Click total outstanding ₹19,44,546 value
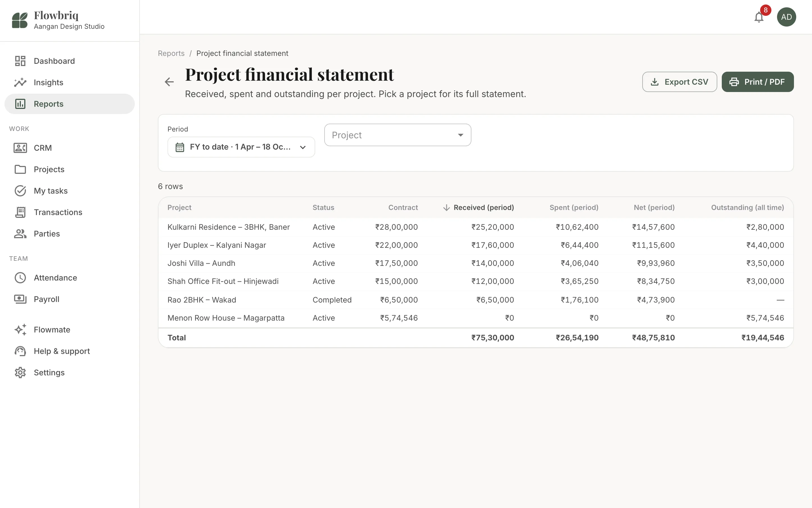 762,338
